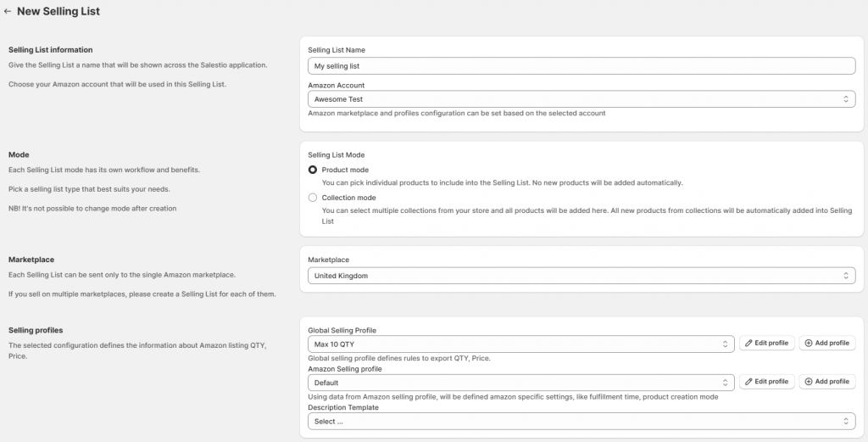Viewport: 868px width, 442px height.
Task: Select the Product mode radio button
Action: (x=313, y=170)
